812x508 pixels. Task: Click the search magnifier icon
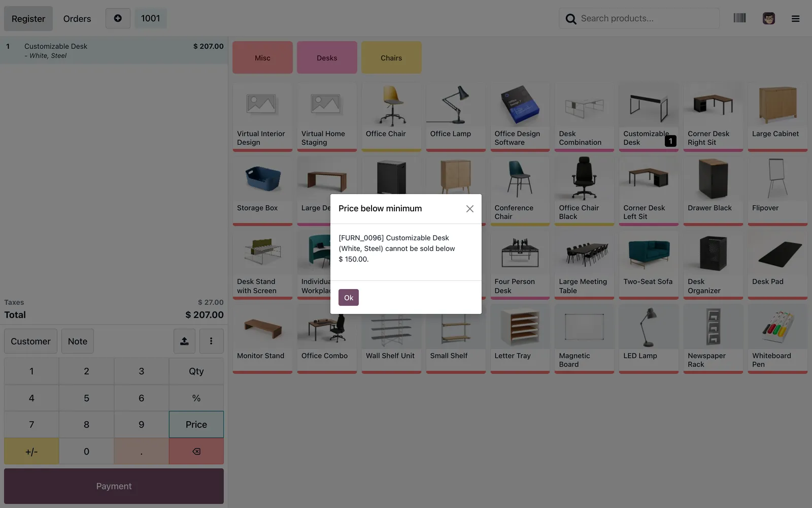571,19
